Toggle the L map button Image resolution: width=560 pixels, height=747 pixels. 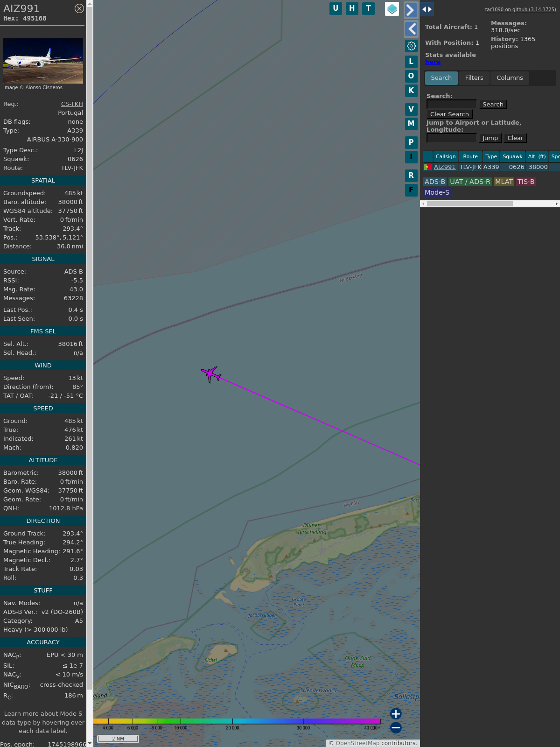411,61
